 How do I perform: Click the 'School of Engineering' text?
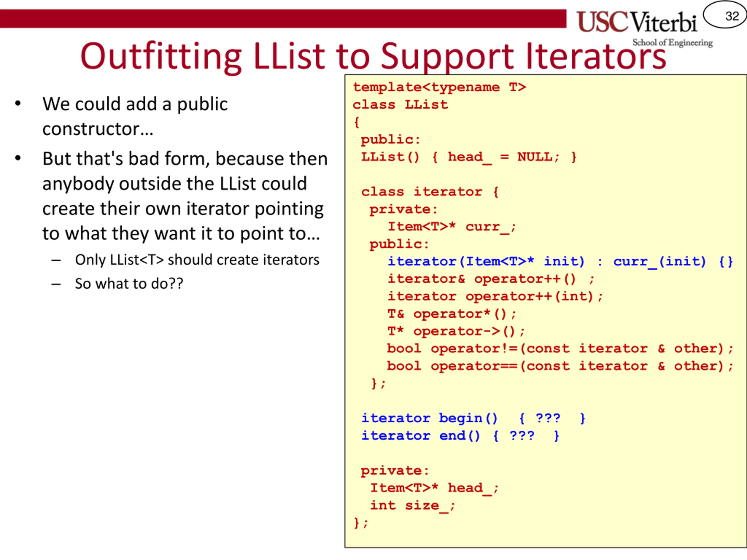672,43
